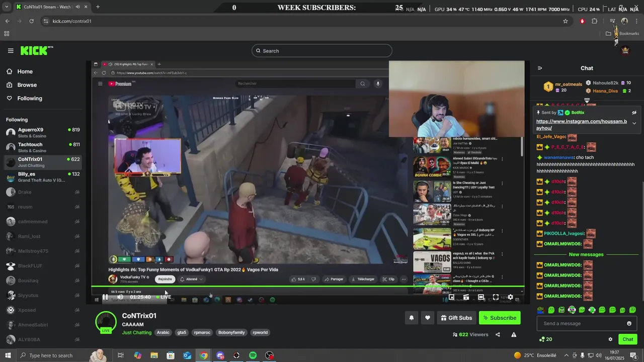Click the CoNTrix01 channel avatar
The width and height of the screenshot is (644, 362).
coord(106,322)
